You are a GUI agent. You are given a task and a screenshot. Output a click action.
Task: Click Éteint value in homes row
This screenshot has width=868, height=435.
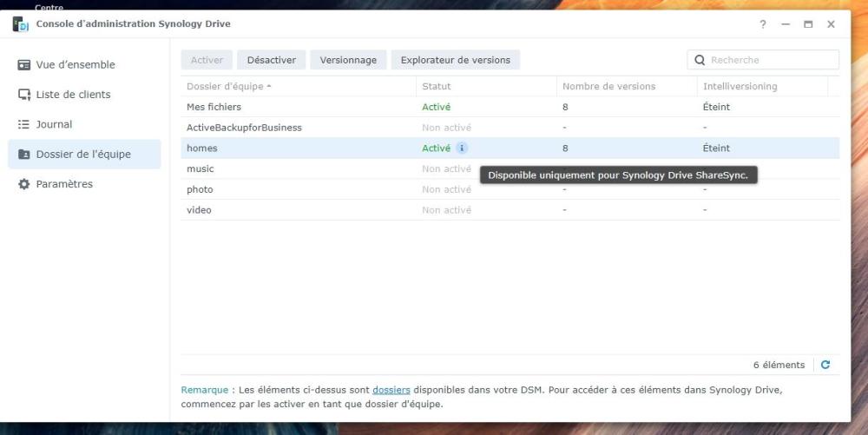(x=716, y=148)
